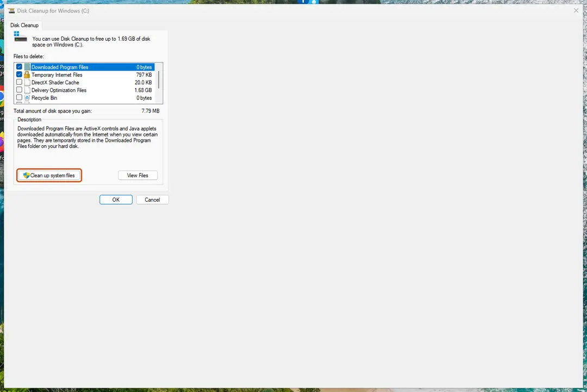Click the Temporary Internet Files lock icon
The image size is (587, 392).
point(27,74)
